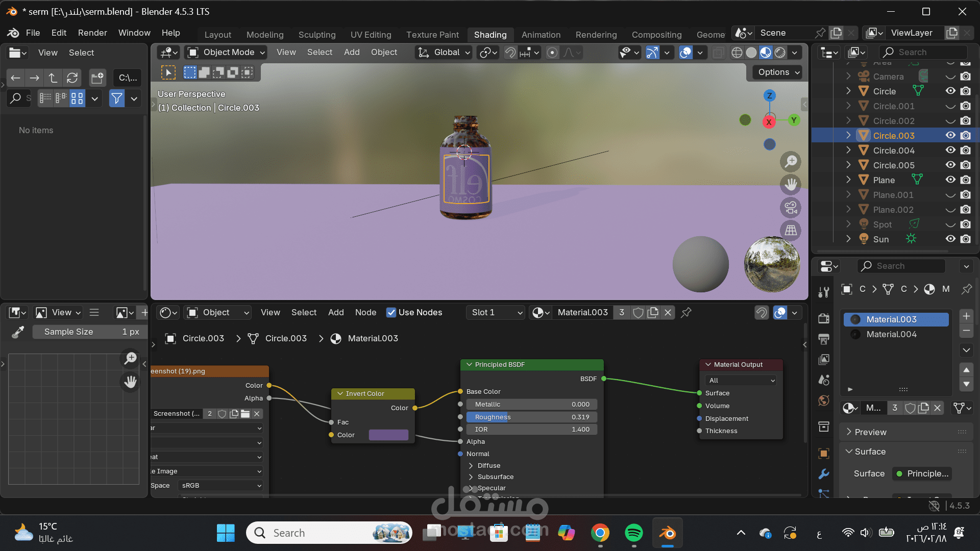Switch to the Texture Paint workspace tab
This screenshot has height=551, width=980.
(x=432, y=35)
